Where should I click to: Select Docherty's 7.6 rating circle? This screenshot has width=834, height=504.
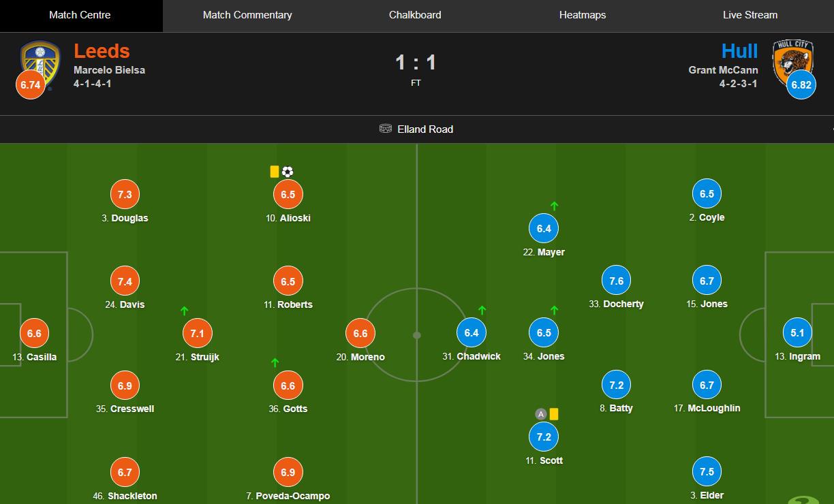pyautogui.click(x=617, y=281)
